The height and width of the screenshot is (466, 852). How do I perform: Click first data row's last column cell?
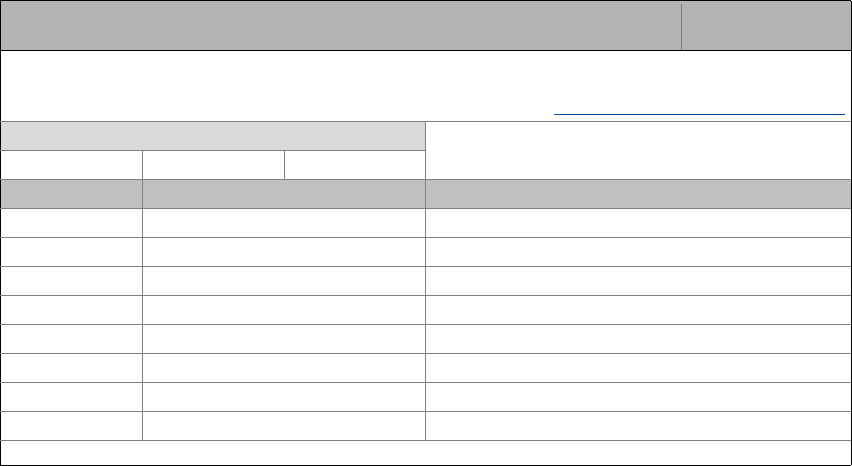coord(638,222)
